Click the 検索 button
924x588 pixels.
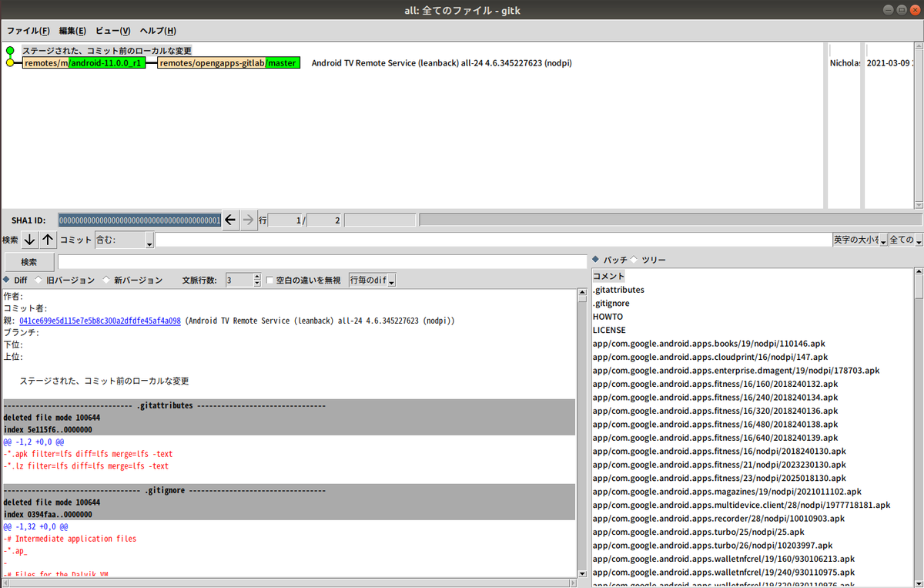tap(28, 262)
